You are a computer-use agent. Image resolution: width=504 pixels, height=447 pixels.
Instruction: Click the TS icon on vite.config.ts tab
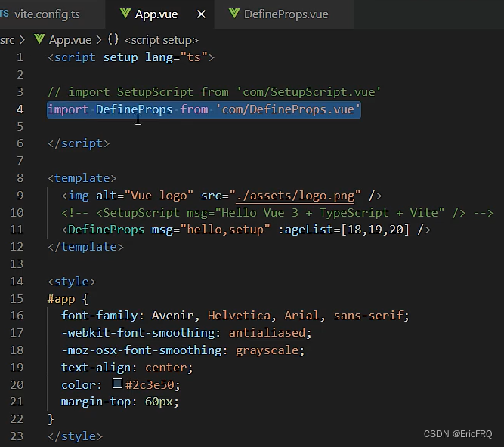[x=5, y=13]
